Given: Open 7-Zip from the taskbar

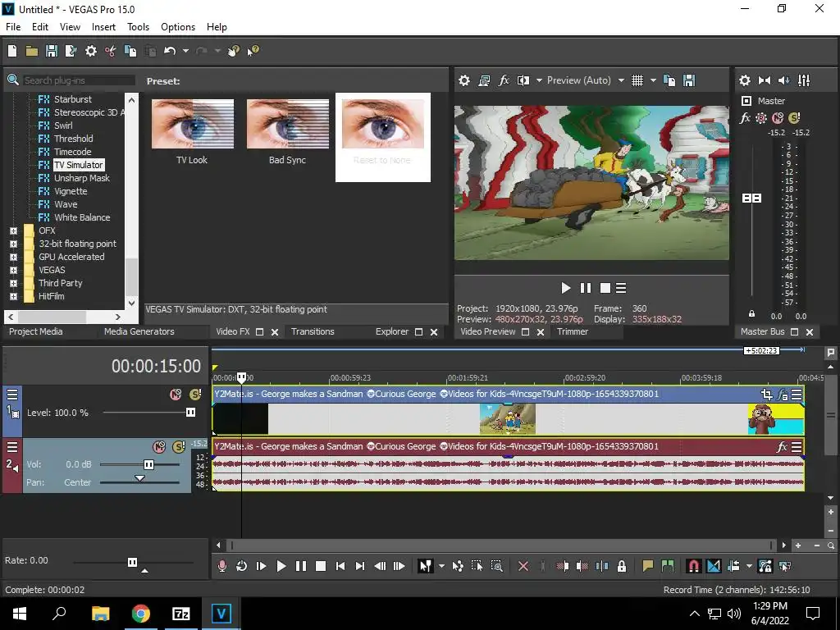Looking at the screenshot, I should (181, 614).
